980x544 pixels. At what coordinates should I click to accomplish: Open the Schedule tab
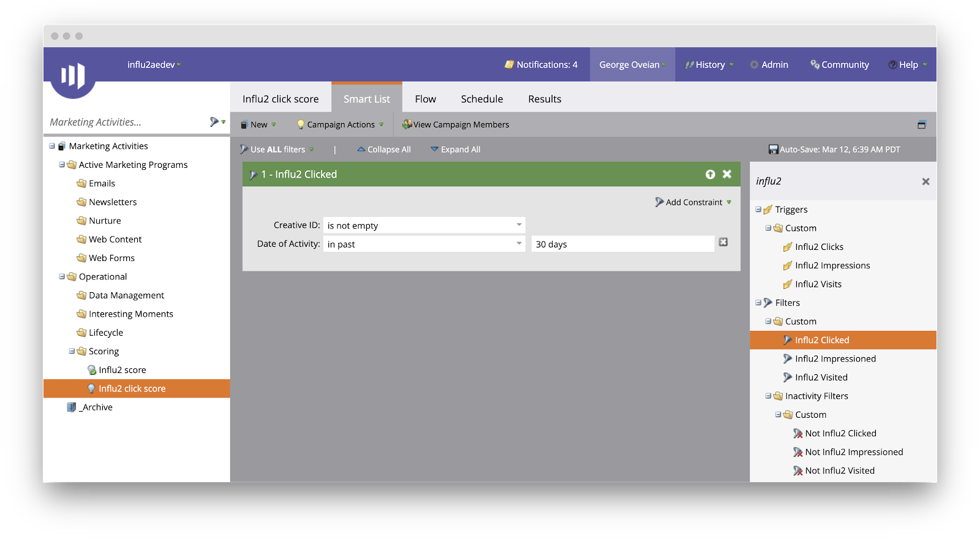coord(481,99)
